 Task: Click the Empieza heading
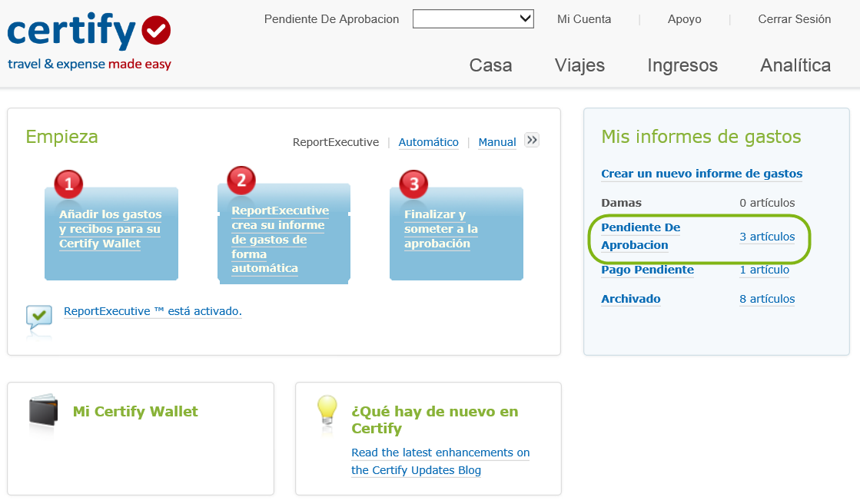point(62,137)
